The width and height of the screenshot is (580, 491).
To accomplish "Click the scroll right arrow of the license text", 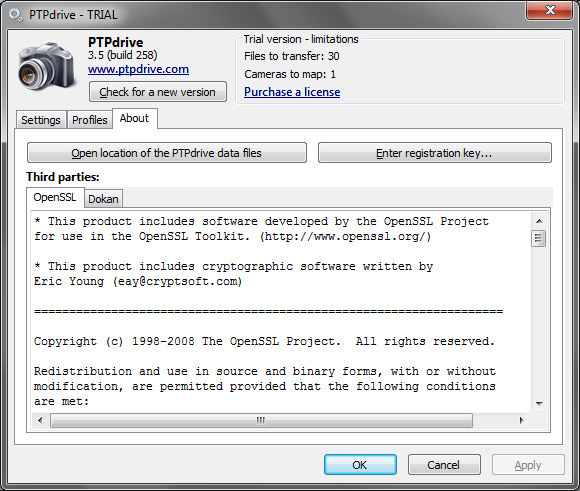I will 521,420.
